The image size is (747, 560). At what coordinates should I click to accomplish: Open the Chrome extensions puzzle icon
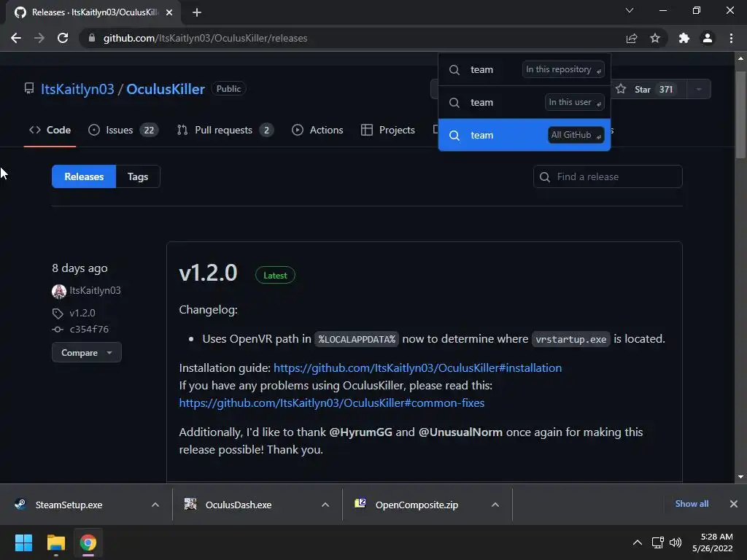(x=684, y=38)
